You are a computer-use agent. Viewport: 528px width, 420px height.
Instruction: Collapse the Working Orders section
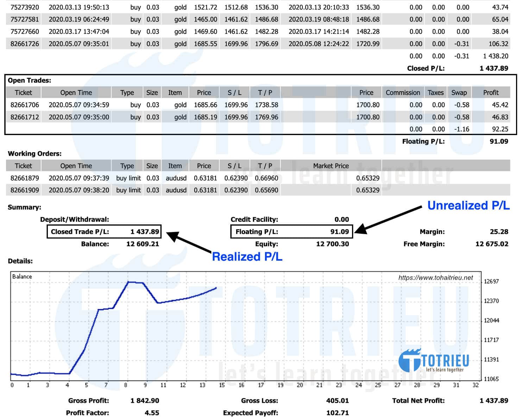(34, 153)
